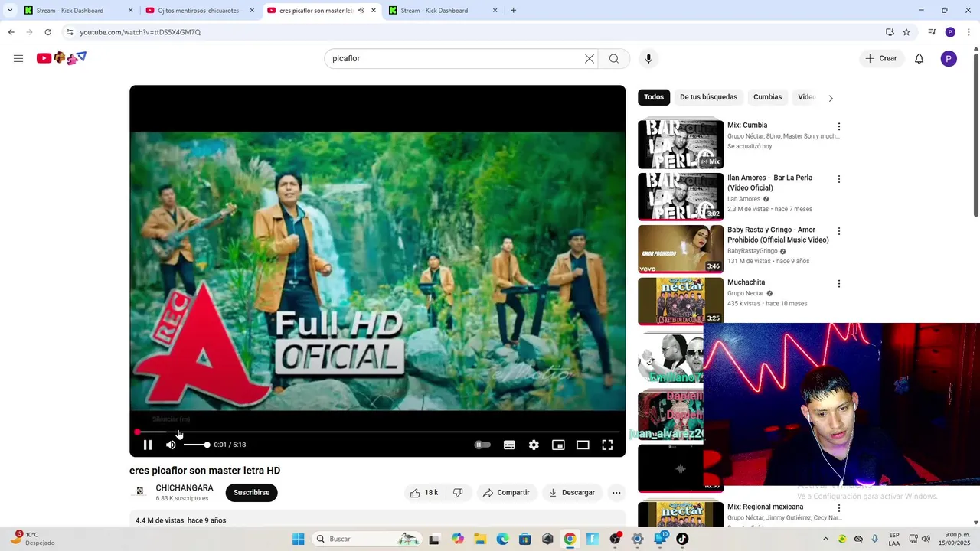Dislike the video with thumbs down

[x=458, y=493]
